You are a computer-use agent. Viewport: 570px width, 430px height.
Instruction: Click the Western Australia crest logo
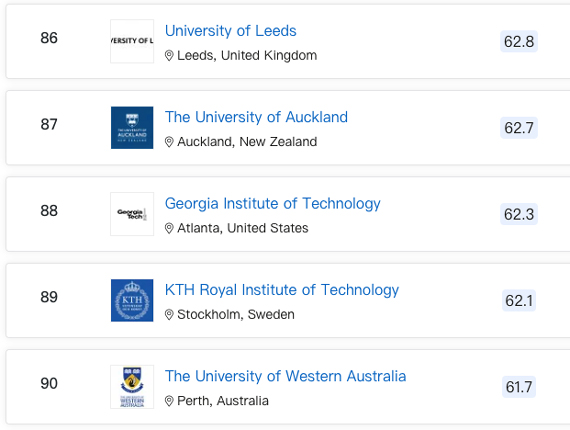(x=132, y=387)
